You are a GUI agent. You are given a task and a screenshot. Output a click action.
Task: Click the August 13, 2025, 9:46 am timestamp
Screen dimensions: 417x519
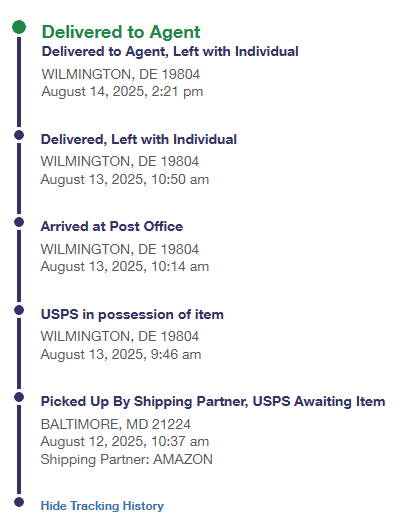tap(121, 354)
